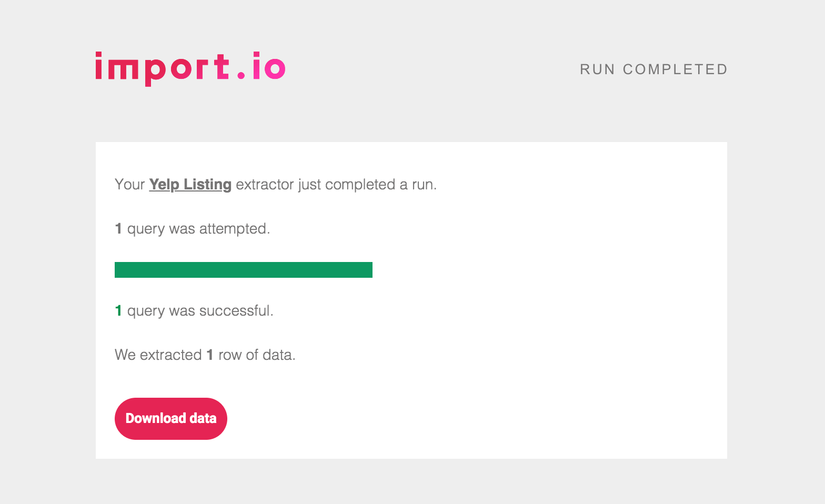
Task: Click the word "extractor" in the first sentence
Action: 265,184
